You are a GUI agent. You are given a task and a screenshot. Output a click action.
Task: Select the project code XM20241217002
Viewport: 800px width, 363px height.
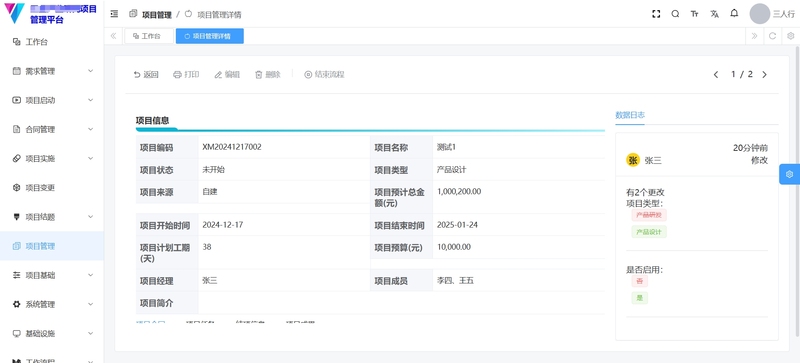[232, 147]
